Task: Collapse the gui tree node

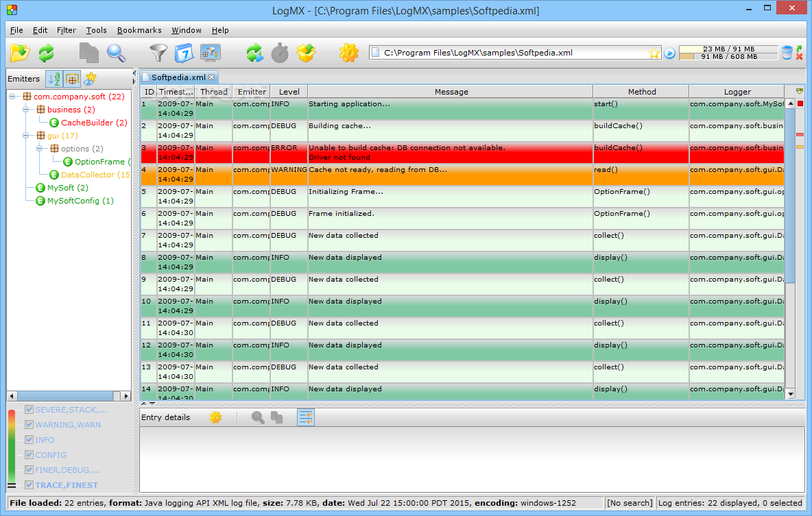Action: (x=26, y=135)
